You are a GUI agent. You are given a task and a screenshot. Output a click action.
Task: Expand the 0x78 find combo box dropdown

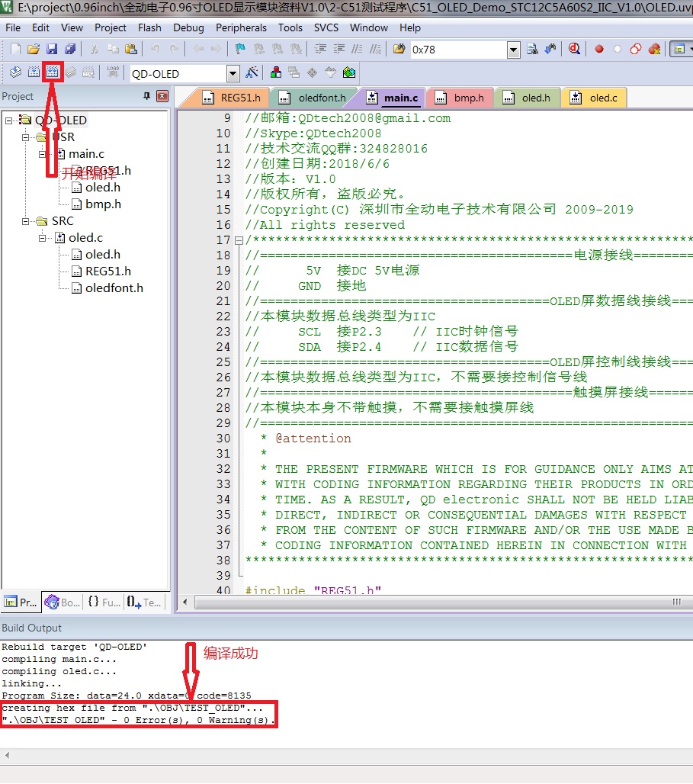click(513, 50)
